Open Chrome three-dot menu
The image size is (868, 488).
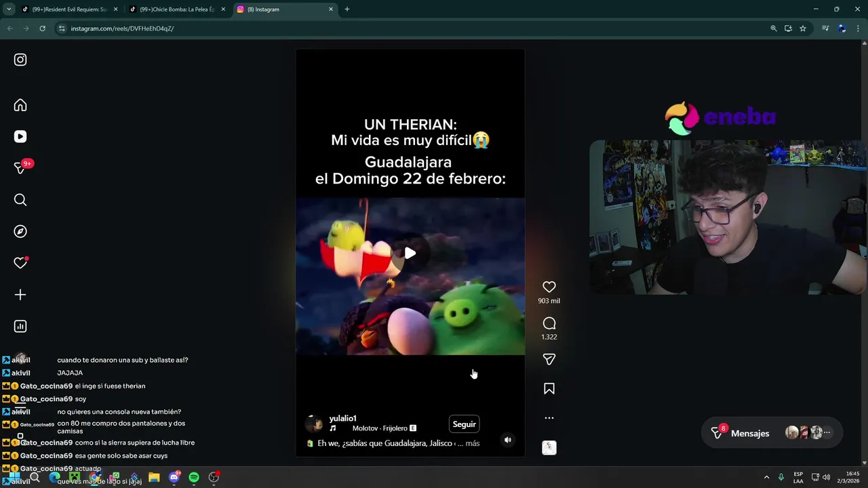pyautogui.click(x=859, y=28)
